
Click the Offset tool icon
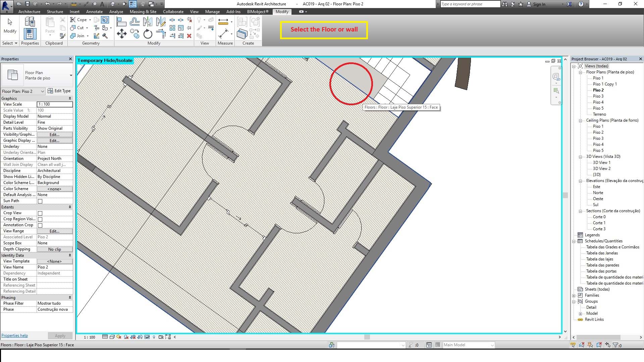point(135,22)
